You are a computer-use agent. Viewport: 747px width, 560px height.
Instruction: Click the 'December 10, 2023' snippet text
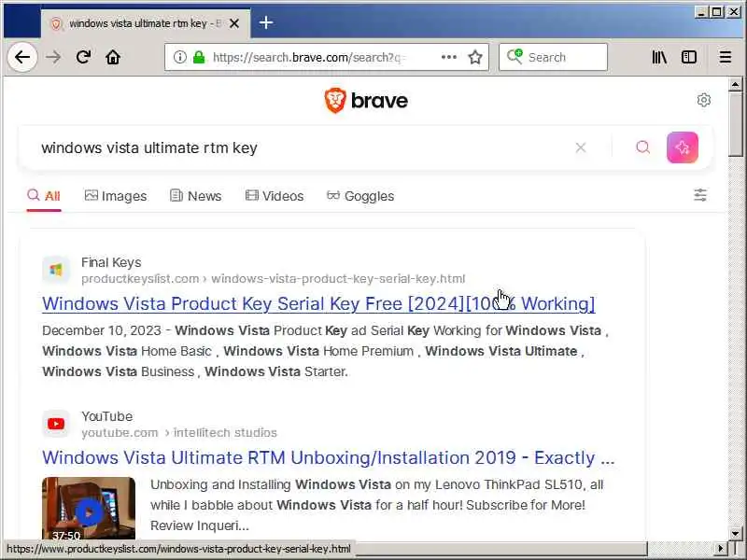coord(102,330)
